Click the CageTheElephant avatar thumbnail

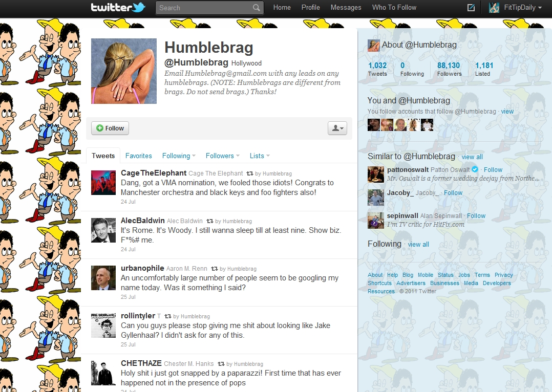tap(103, 183)
